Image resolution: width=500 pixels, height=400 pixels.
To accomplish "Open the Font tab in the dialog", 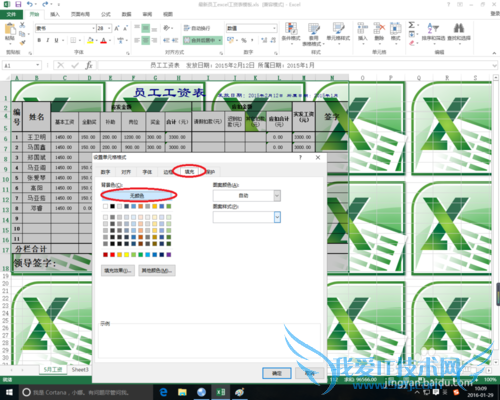I will 147,172.
